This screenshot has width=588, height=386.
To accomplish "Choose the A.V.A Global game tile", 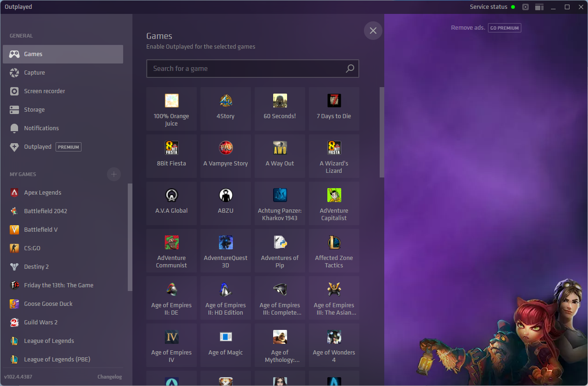I will pyautogui.click(x=171, y=203).
